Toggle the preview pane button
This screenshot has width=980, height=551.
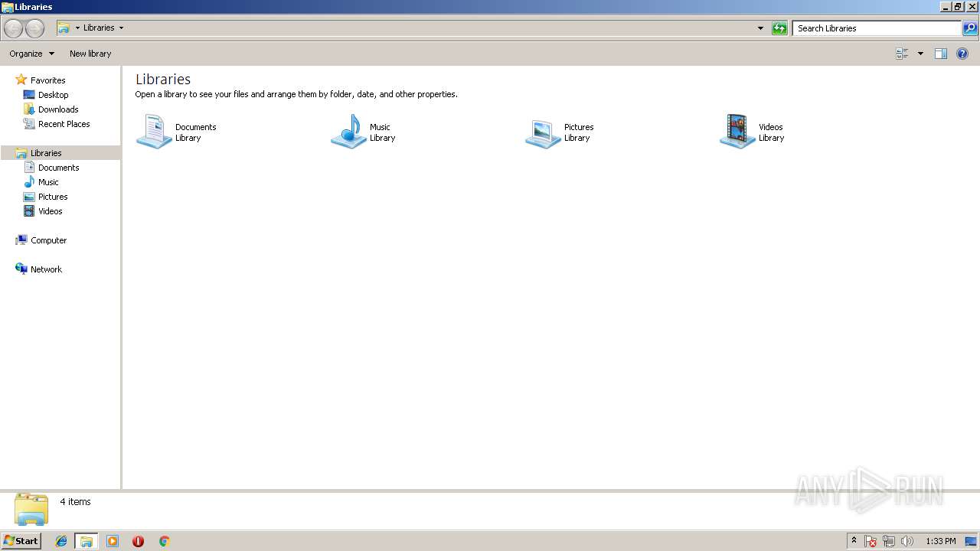point(941,54)
